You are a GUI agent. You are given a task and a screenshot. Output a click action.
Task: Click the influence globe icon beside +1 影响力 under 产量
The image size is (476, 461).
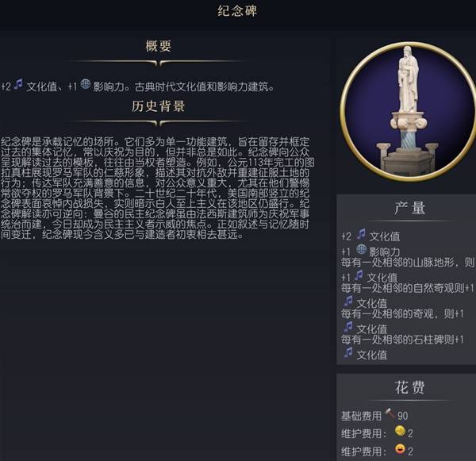point(361,249)
